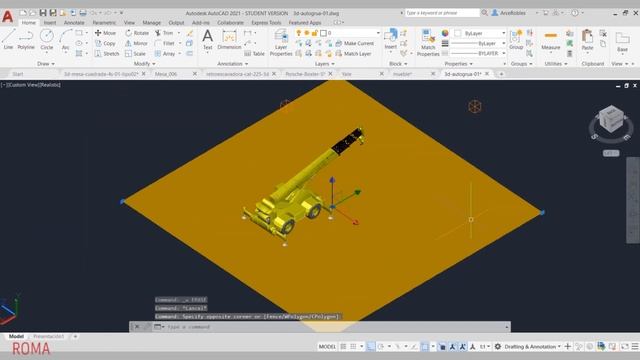The width and height of the screenshot is (640, 360).
Task: Click the Rotate command
Action: 137,33
